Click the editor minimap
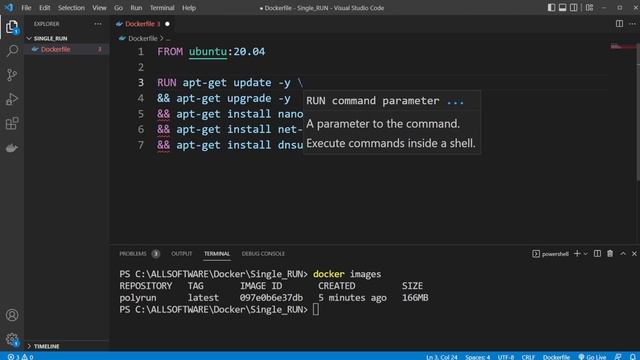This screenshot has width=640, height=360. point(622,47)
